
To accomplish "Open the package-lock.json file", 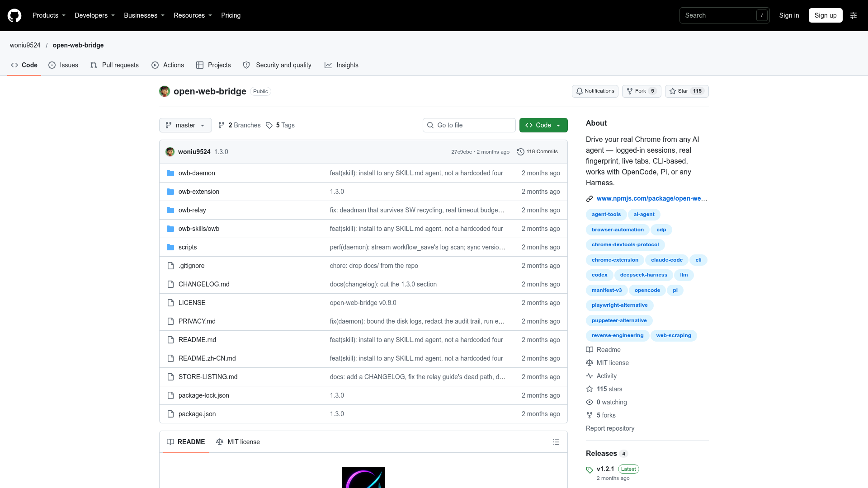I will click(x=204, y=395).
